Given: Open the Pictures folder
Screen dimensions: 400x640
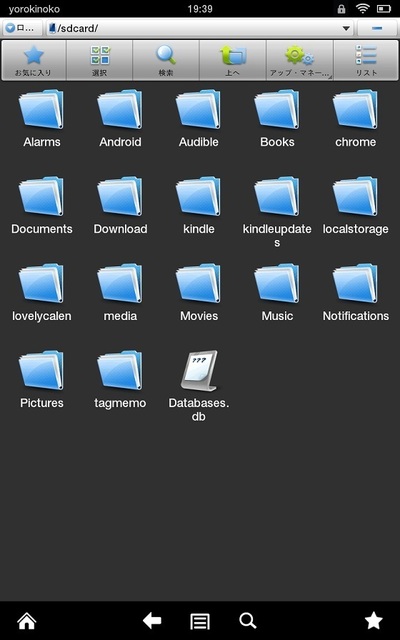Looking at the screenshot, I should tap(42, 380).
